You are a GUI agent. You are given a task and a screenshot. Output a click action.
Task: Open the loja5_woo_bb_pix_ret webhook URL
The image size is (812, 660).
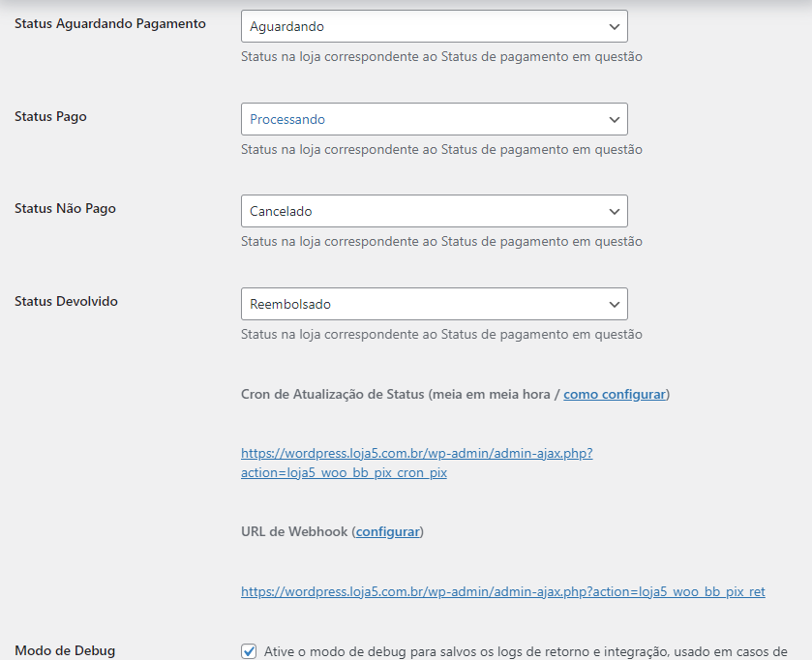point(503,591)
